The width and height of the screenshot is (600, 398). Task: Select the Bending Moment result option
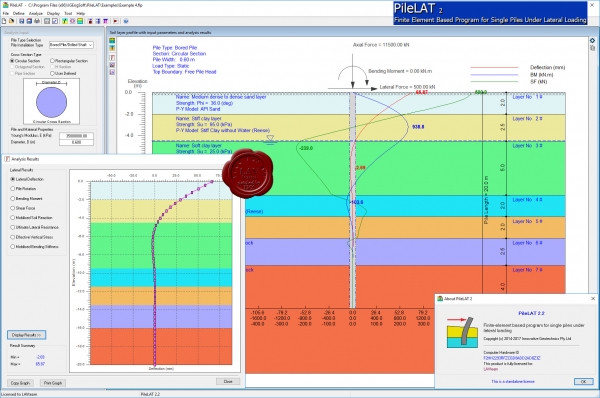(13, 199)
